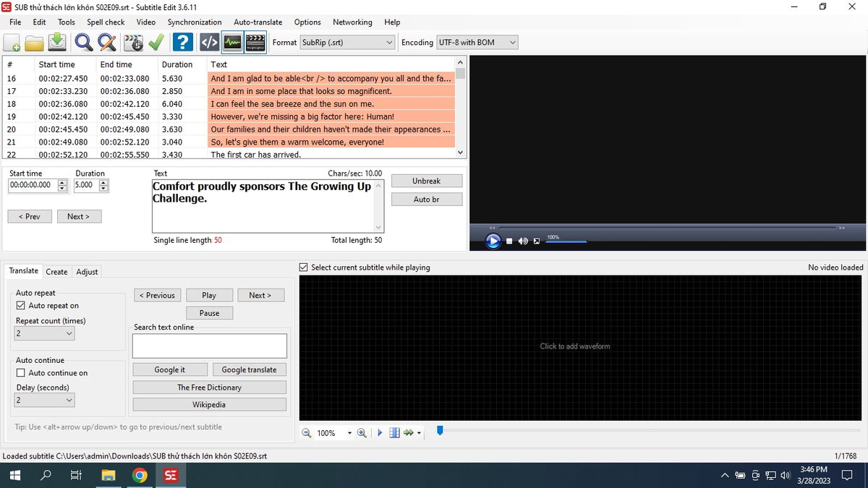Viewport: 868px width, 488px height.
Task: Expand Repeat count (times) dropdown
Action: click(x=44, y=333)
